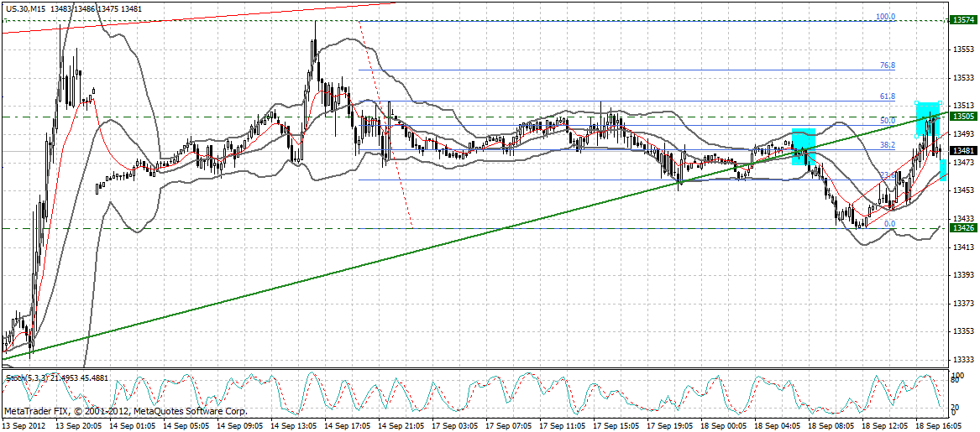Image resolution: width=980 pixels, height=432 pixels.
Task: Click the 14 Sep 13:05 time label
Action: 292,426
